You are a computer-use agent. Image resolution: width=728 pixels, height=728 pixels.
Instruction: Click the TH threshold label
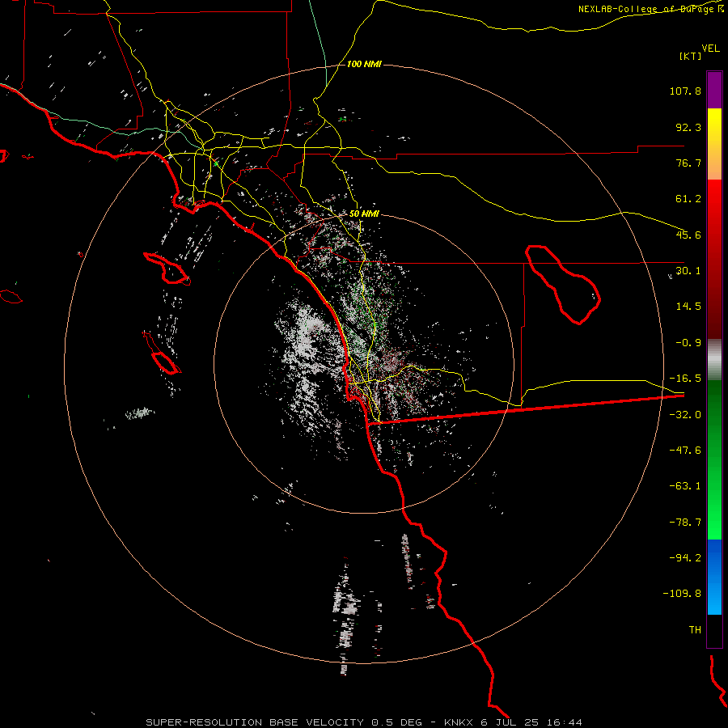click(x=695, y=630)
